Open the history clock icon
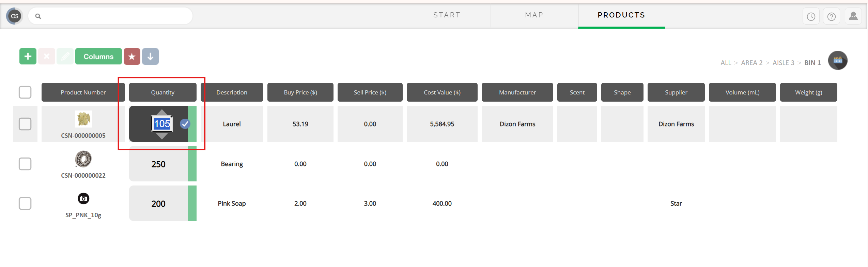The image size is (868, 267). pyautogui.click(x=811, y=16)
